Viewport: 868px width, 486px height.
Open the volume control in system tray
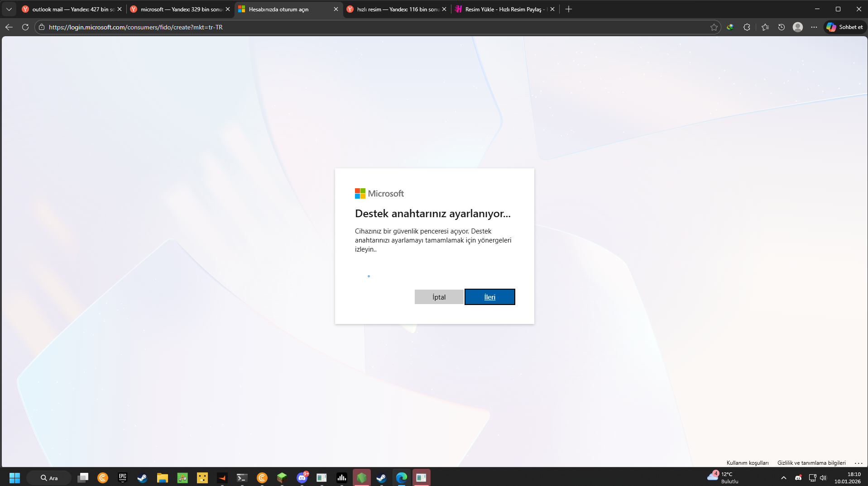point(823,478)
